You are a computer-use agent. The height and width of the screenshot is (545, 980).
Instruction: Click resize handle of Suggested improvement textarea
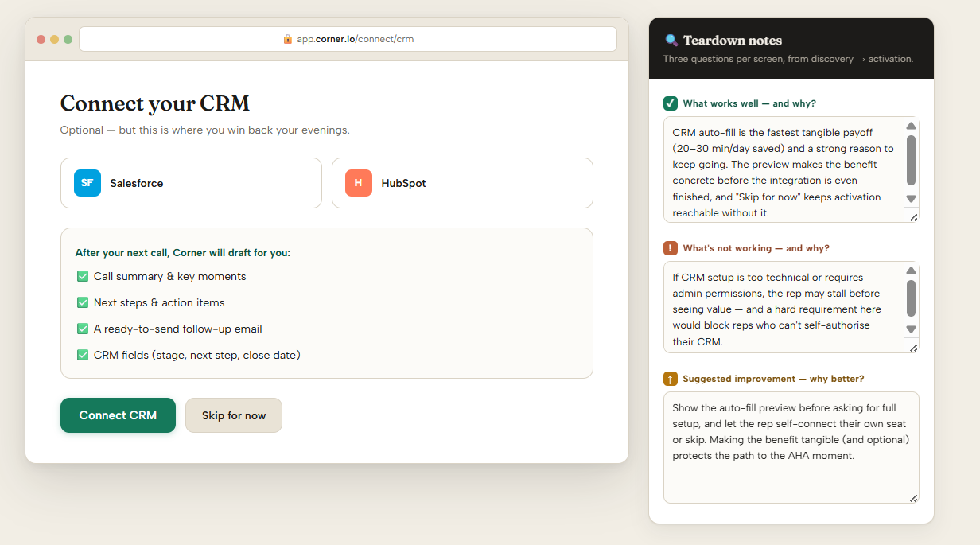pos(913,497)
